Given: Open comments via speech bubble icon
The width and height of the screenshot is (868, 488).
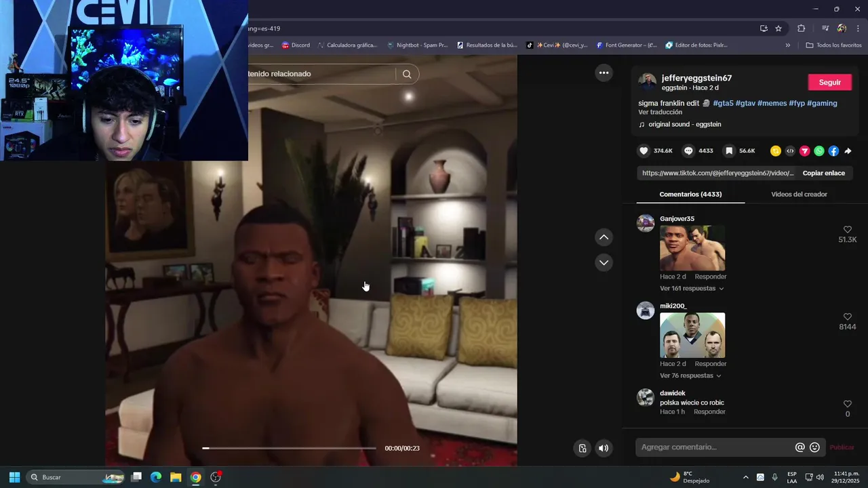Looking at the screenshot, I should pos(688,151).
